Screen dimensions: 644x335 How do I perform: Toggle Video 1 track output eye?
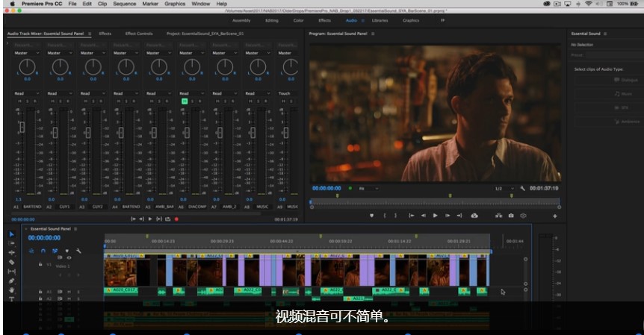(x=69, y=258)
